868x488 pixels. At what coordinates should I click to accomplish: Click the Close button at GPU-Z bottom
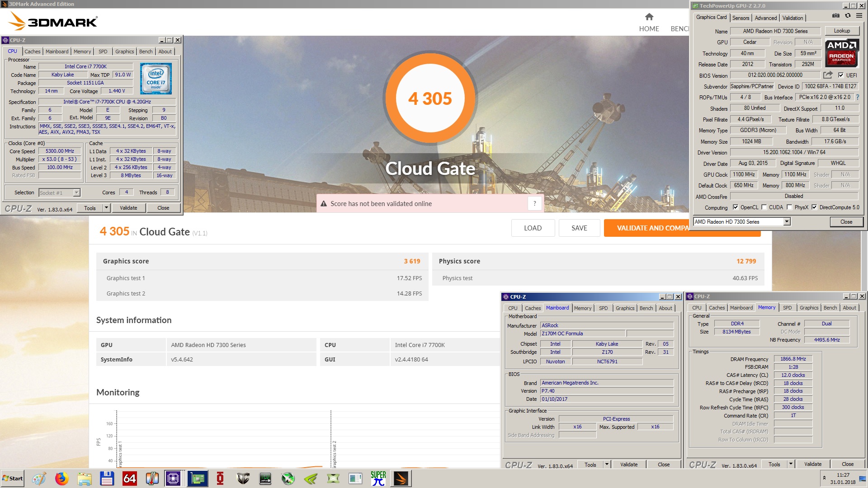[x=846, y=222]
